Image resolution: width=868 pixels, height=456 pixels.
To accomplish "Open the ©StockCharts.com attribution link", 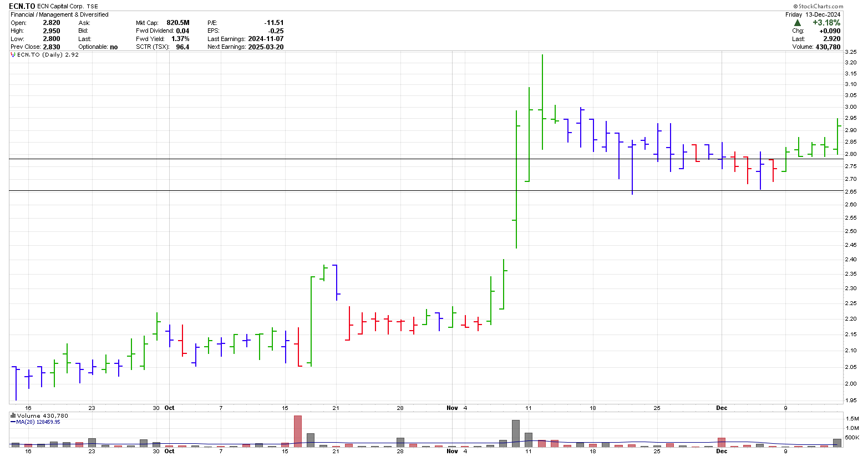I will click(818, 7).
